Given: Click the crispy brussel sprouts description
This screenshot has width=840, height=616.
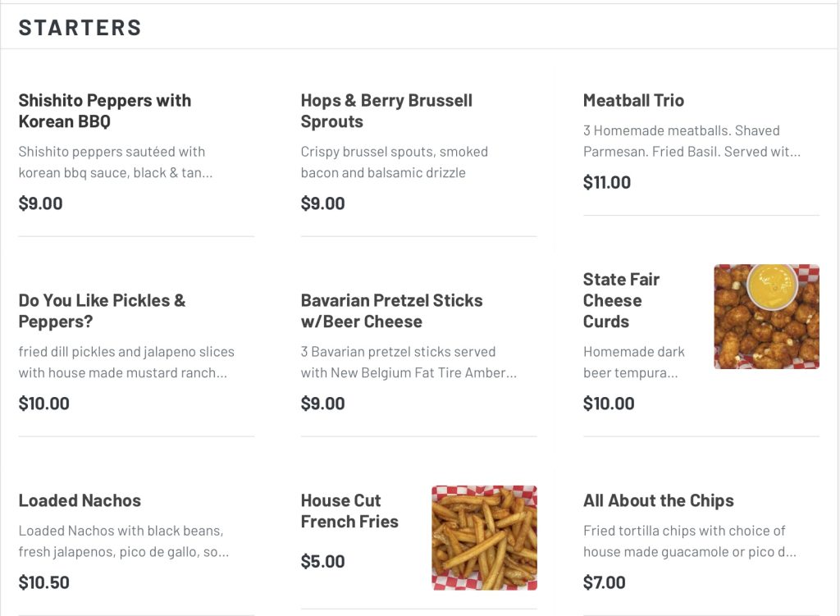Looking at the screenshot, I should tap(394, 162).
